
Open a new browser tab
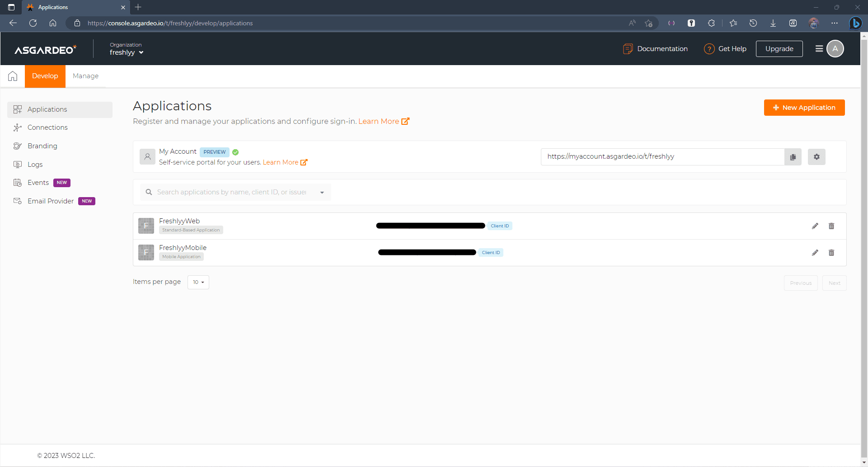point(138,7)
